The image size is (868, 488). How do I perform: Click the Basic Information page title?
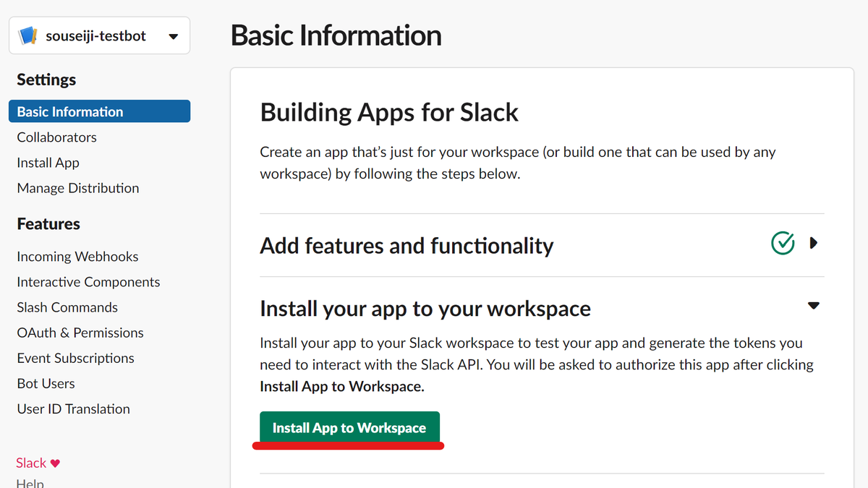pos(336,35)
